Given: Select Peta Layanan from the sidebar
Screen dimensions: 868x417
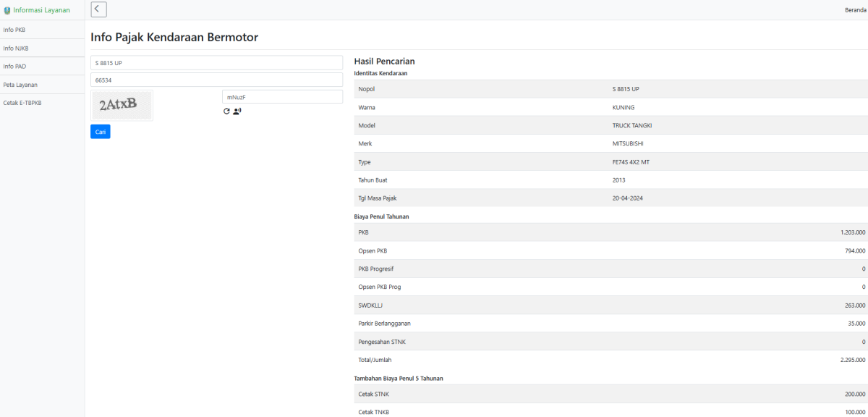Looking at the screenshot, I should coord(20,85).
